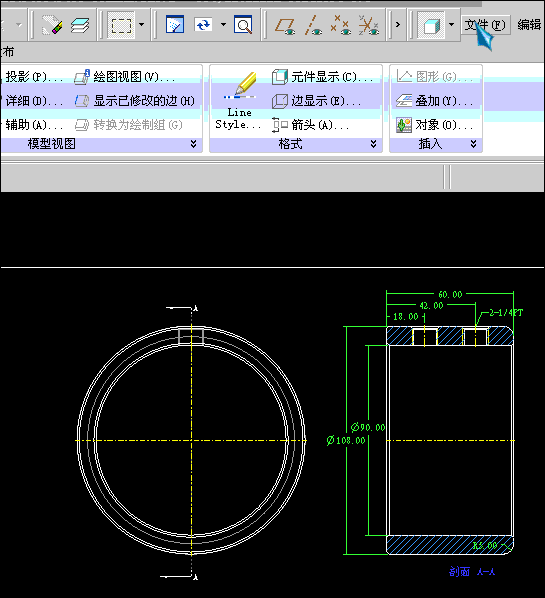Select the 42.00 dimension text

click(x=431, y=305)
